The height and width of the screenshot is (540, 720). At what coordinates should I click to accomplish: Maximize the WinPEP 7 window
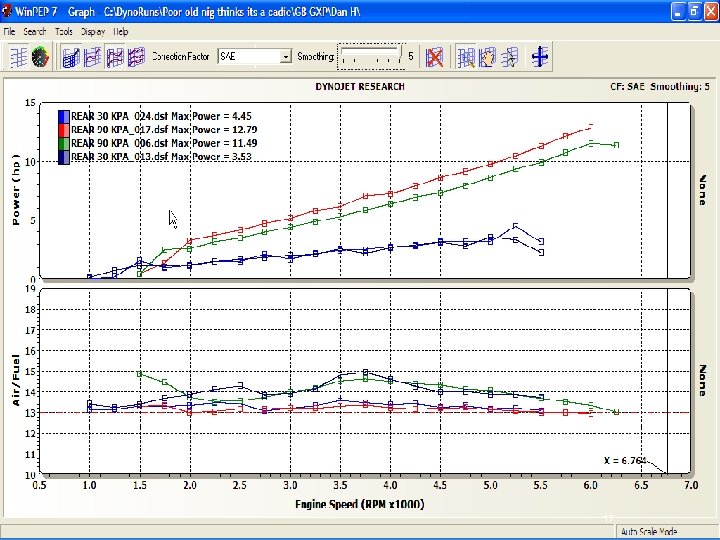click(694, 11)
